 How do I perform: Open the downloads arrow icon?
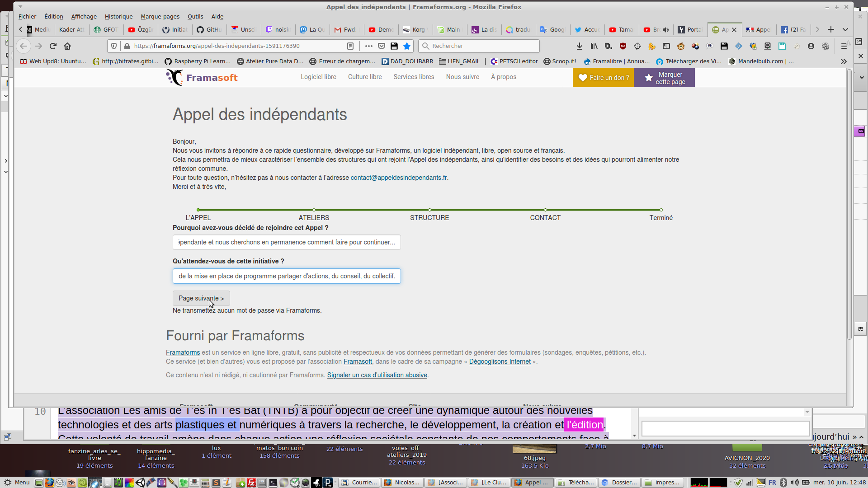tap(580, 46)
